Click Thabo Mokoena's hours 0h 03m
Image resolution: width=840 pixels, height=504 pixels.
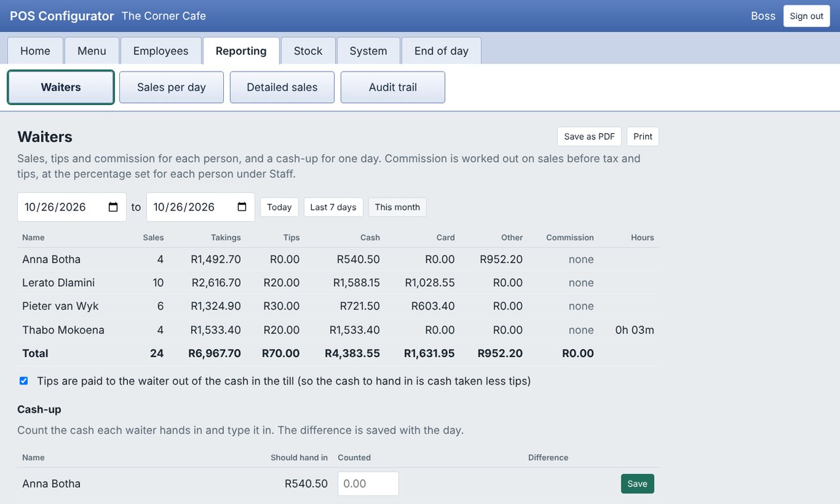point(635,330)
